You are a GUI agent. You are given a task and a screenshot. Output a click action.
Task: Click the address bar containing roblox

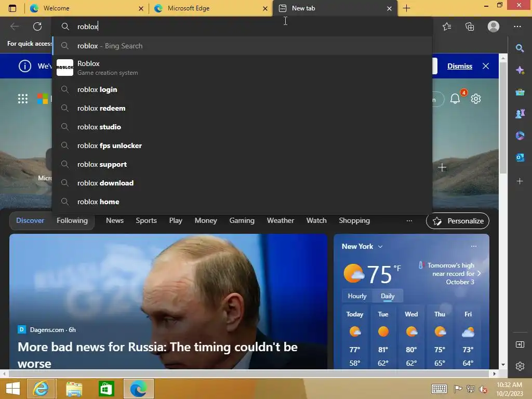242,26
